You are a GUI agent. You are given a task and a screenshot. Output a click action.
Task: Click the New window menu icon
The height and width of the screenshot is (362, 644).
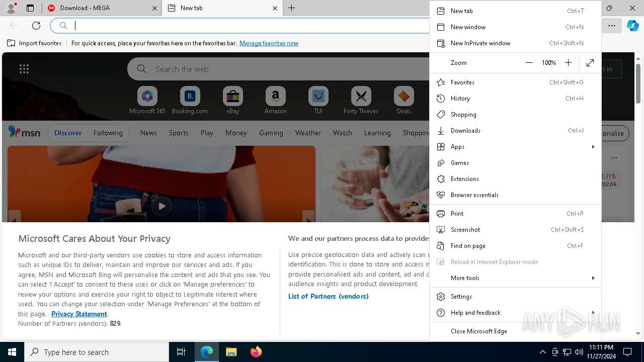point(441,27)
